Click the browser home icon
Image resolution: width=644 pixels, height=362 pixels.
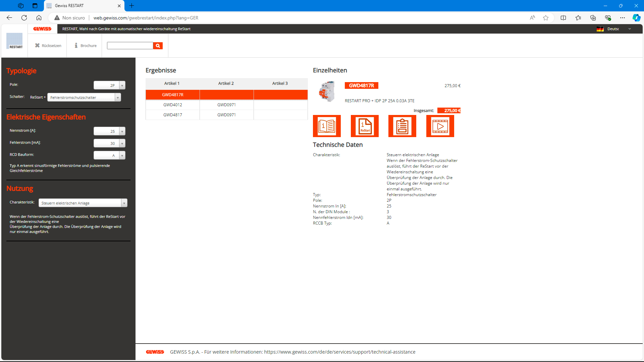click(x=39, y=18)
